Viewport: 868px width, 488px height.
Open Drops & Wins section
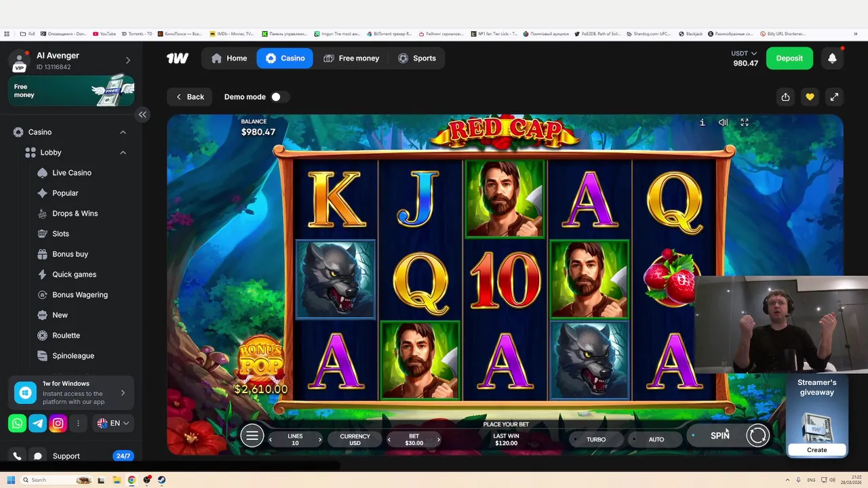[x=75, y=213]
